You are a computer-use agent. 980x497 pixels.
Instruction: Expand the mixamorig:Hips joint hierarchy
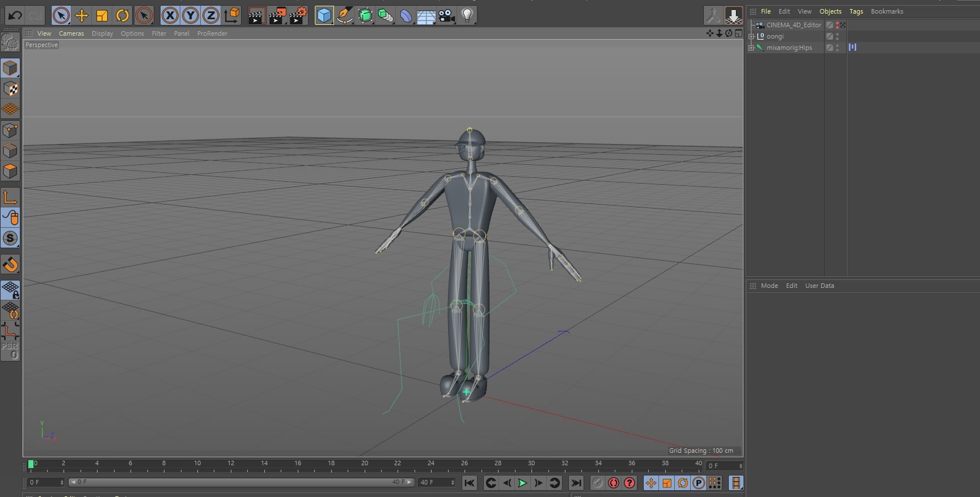751,48
